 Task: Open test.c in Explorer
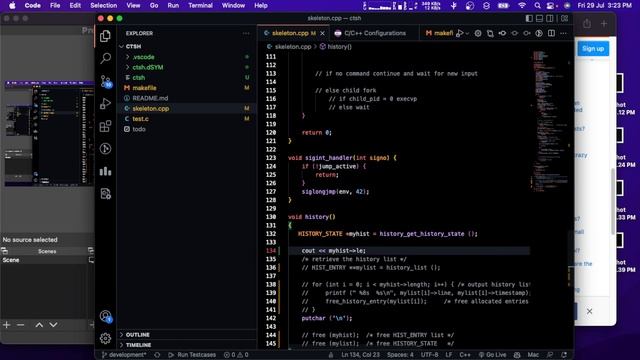tap(140, 119)
